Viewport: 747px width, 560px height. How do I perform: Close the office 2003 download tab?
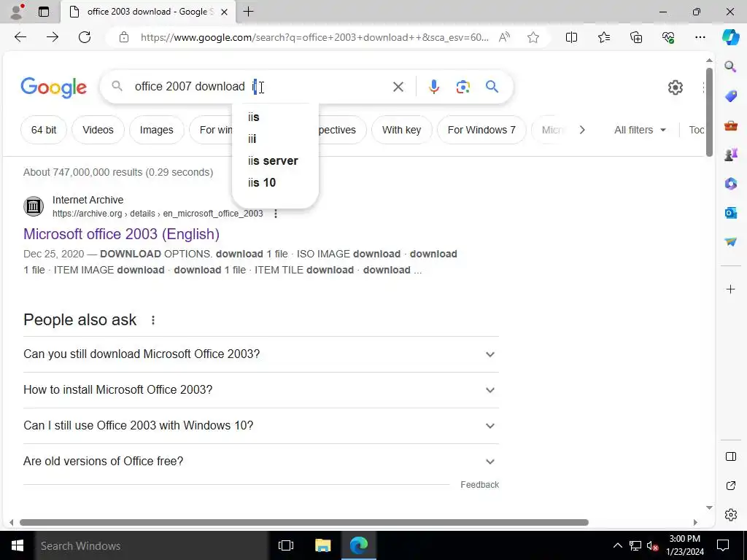click(x=225, y=12)
